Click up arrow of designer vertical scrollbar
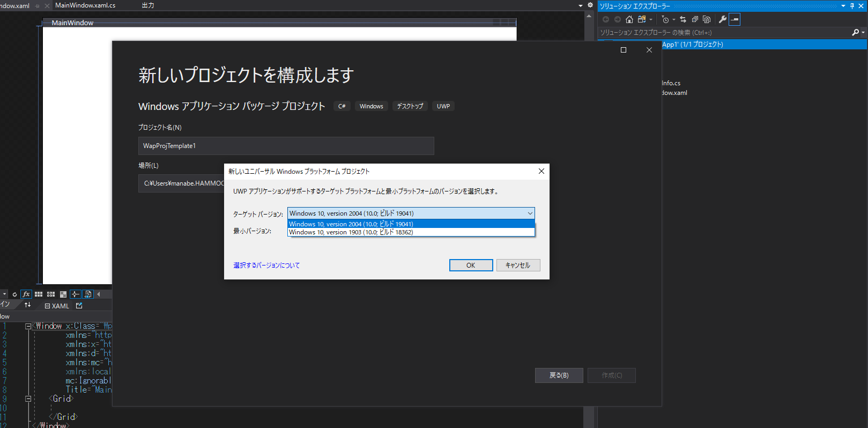Image resolution: width=868 pixels, height=428 pixels. tap(589, 16)
